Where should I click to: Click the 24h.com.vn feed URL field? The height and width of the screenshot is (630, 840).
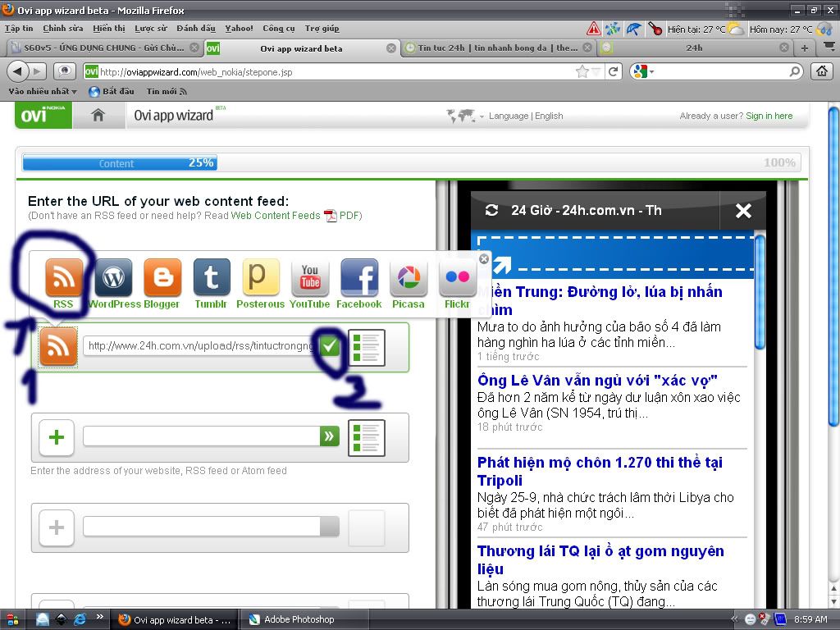(202, 346)
